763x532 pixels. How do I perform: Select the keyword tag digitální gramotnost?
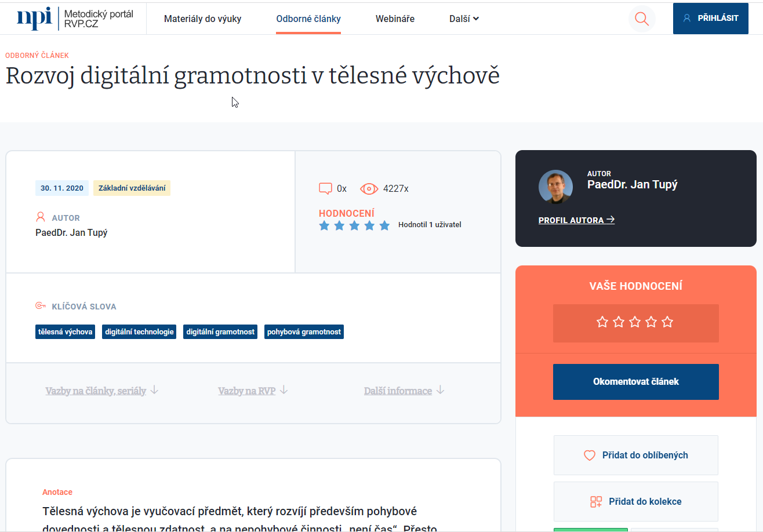click(220, 331)
